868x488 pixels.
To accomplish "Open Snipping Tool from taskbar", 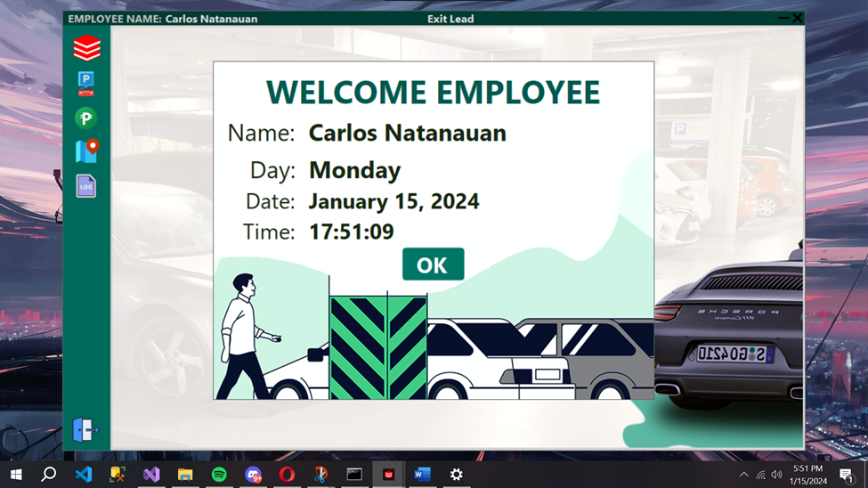I will [x=320, y=474].
